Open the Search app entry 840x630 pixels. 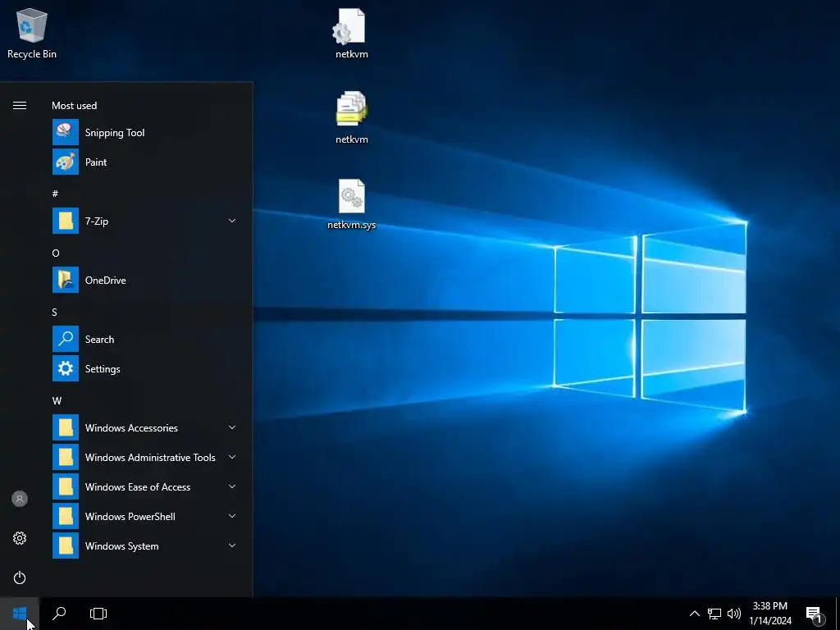[144, 339]
